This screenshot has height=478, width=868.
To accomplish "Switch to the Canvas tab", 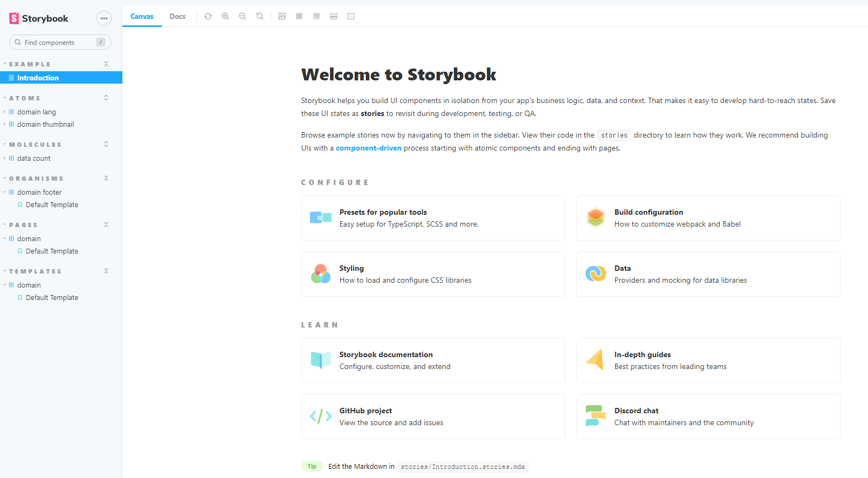I will 142,16.
